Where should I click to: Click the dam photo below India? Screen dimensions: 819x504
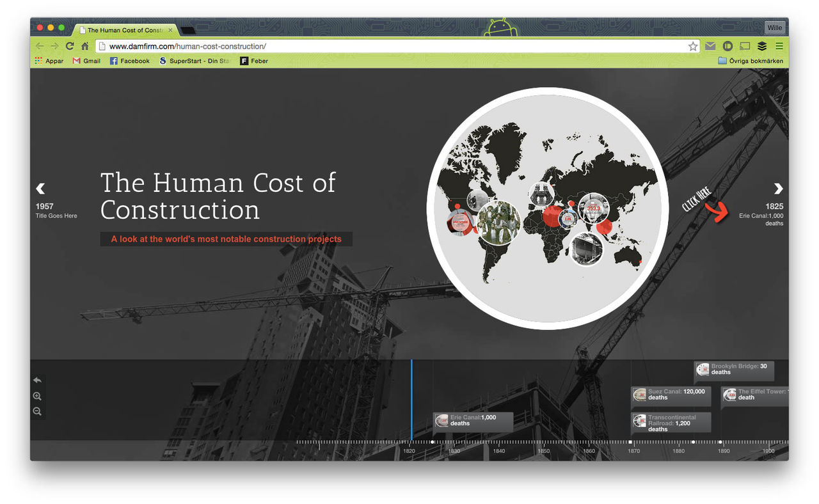(x=586, y=249)
